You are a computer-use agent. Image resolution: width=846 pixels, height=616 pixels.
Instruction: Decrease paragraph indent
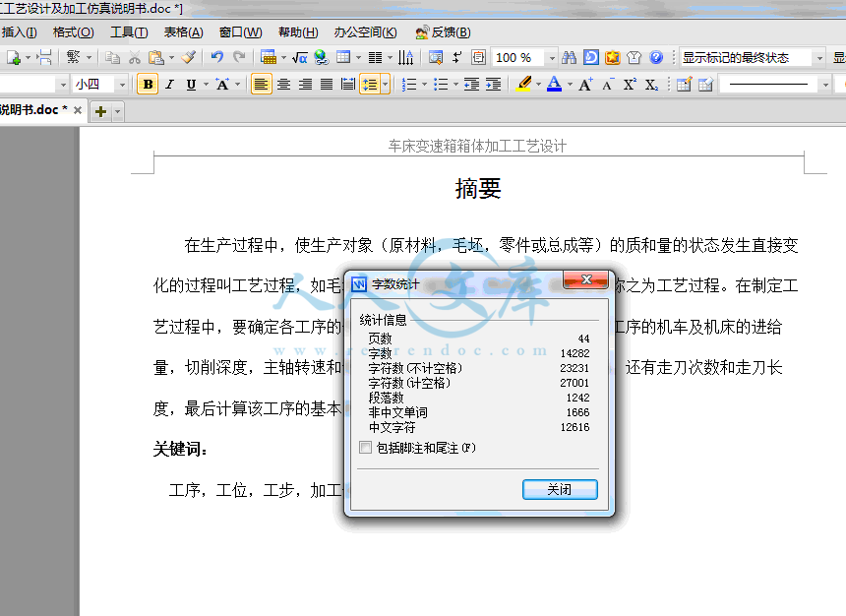[471, 85]
